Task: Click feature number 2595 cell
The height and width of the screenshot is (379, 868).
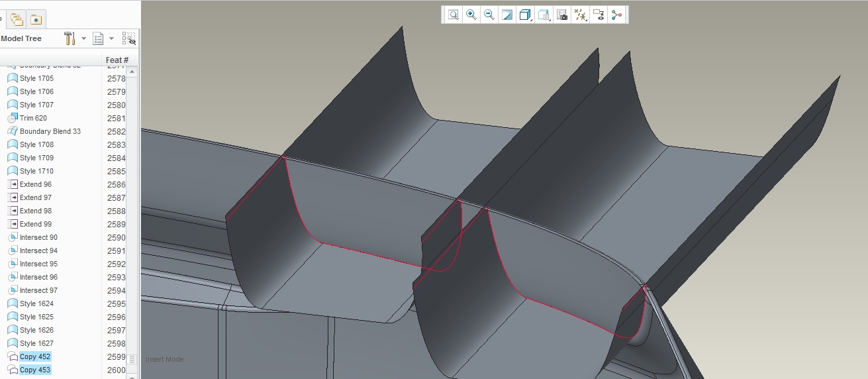Action: [116, 303]
